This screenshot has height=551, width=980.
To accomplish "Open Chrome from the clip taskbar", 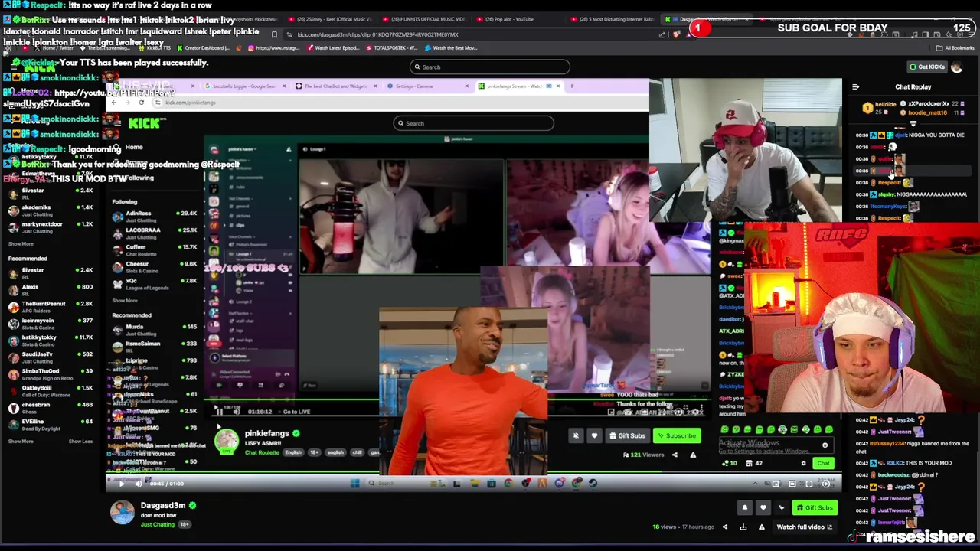I will pyautogui.click(x=508, y=484).
